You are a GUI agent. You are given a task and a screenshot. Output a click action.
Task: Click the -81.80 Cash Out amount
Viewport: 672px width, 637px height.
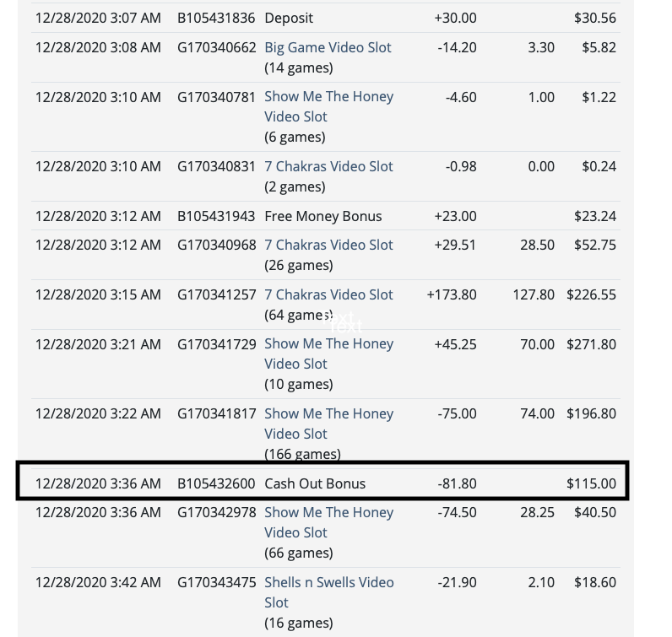[458, 483]
